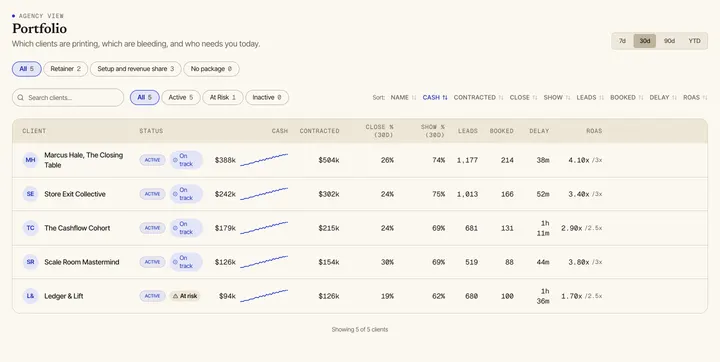This screenshot has height=362, width=720.
Task: Filter by Retainer package
Action: pos(66,69)
